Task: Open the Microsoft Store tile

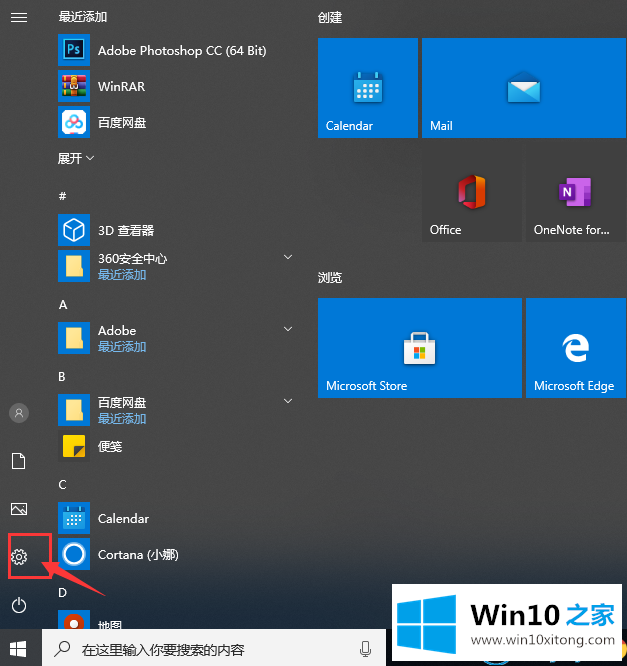Action: tap(419, 348)
